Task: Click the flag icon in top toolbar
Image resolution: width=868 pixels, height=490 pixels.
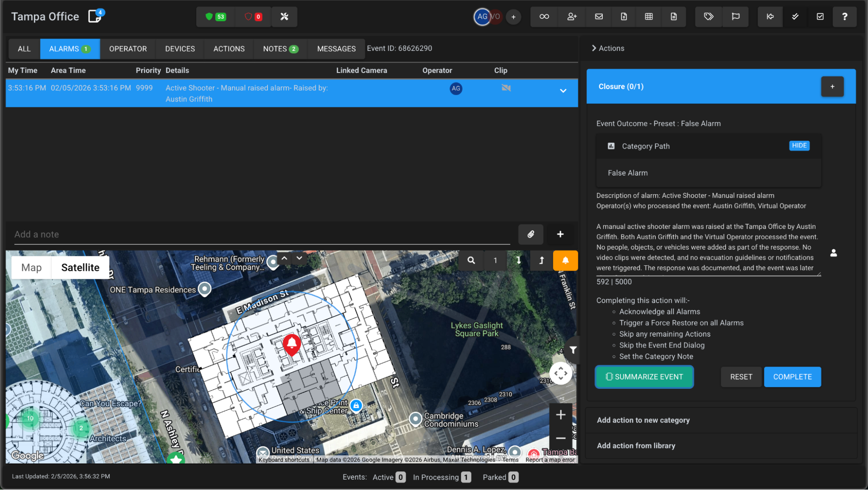Action: coord(735,17)
